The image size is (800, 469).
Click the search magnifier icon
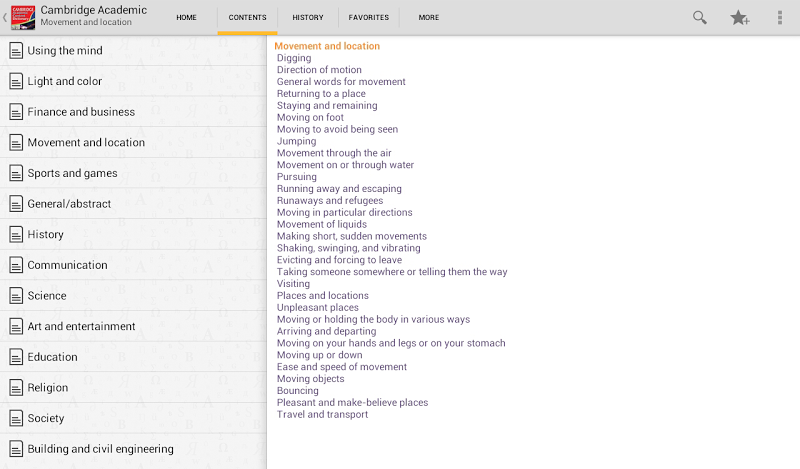700,17
